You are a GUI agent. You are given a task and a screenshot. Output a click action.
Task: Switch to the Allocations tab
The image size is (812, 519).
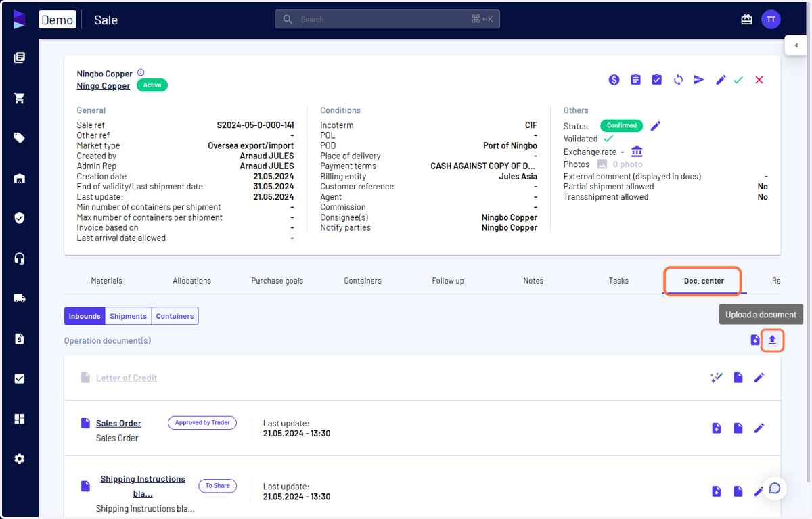191,281
